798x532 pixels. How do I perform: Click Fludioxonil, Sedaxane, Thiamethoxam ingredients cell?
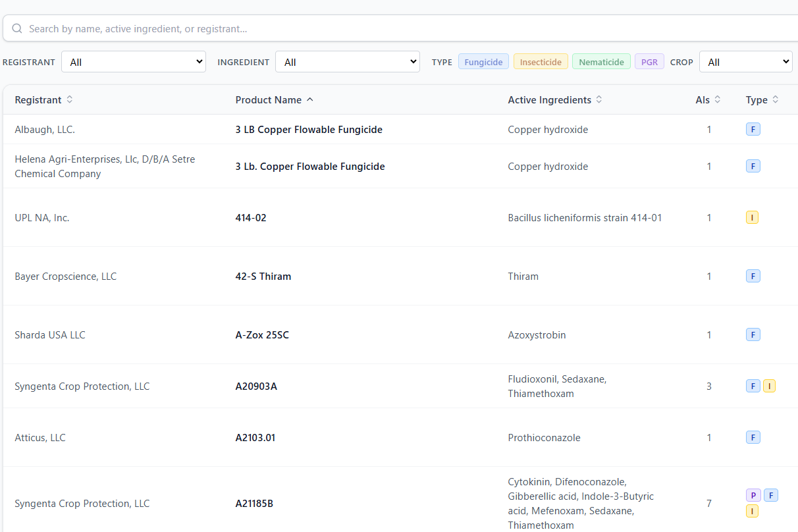(557, 386)
